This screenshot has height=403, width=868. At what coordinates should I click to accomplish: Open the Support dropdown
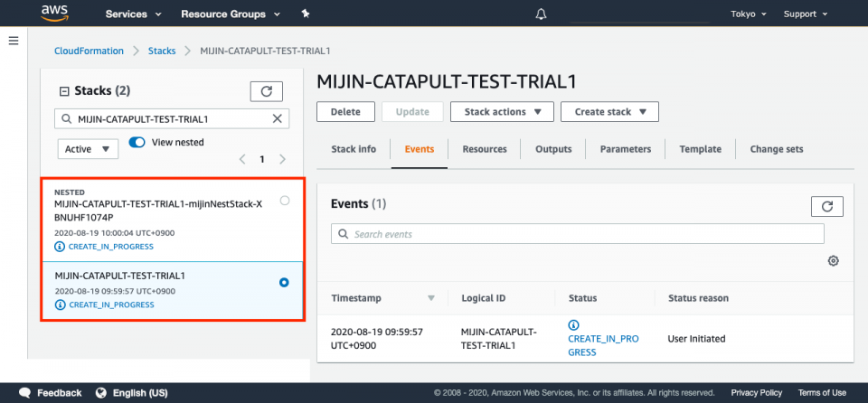806,14
